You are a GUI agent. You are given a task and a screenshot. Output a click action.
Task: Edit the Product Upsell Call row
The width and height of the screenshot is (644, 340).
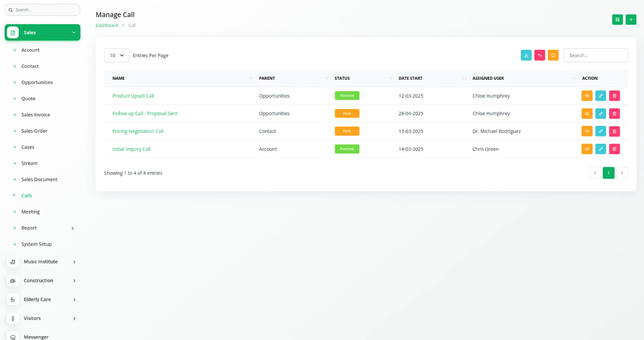pyautogui.click(x=600, y=96)
